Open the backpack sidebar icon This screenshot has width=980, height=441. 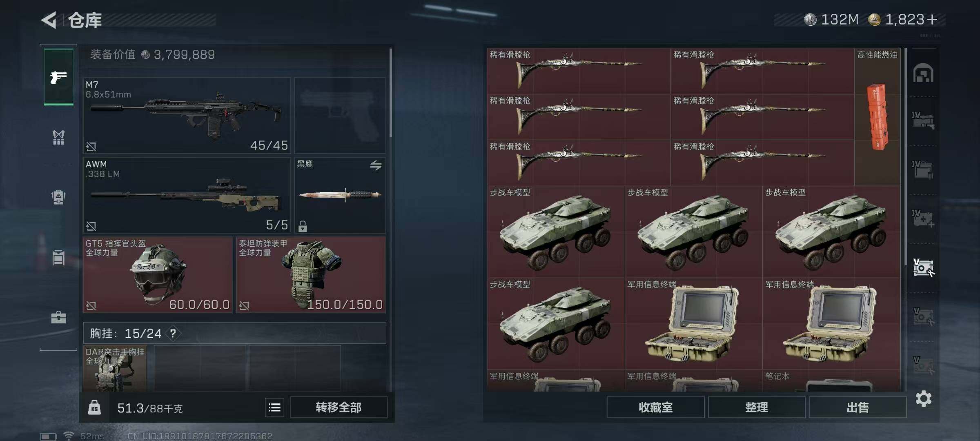click(58, 197)
